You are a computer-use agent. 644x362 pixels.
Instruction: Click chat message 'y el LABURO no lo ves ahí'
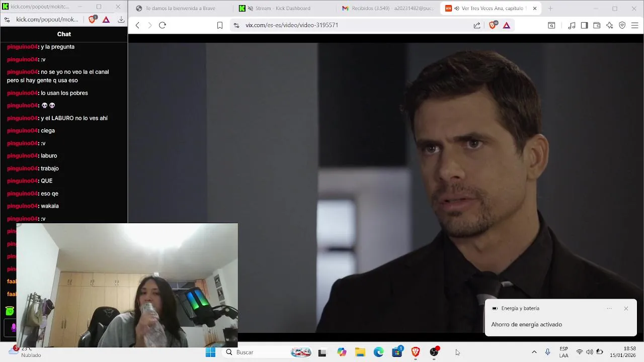click(x=74, y=118)
